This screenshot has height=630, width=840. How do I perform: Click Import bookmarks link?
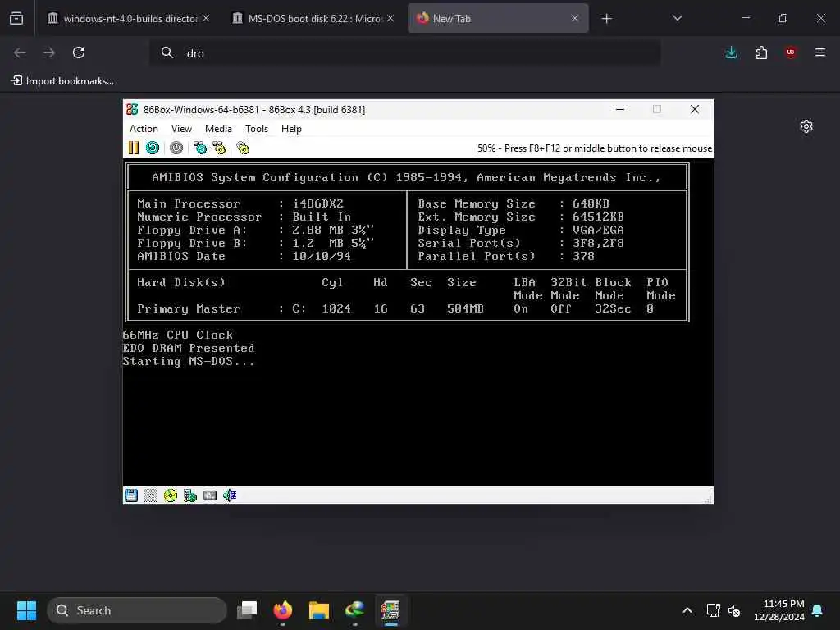click(x=62, y=81)
